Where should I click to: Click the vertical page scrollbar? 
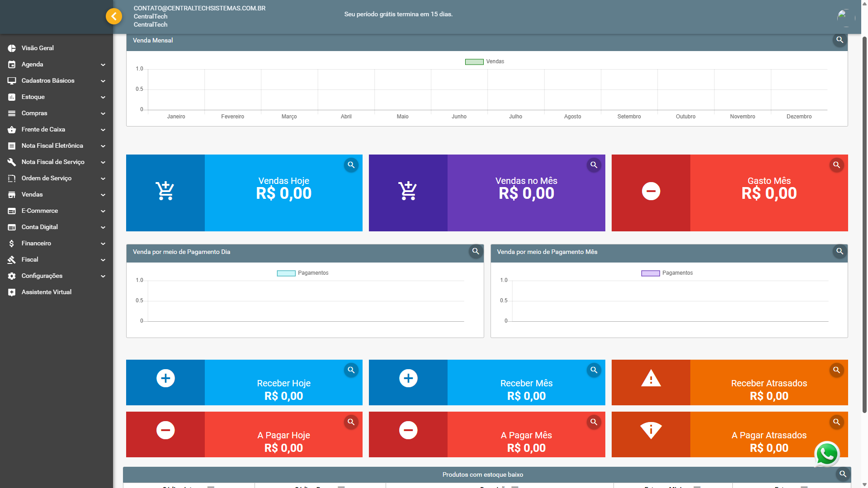864,226
